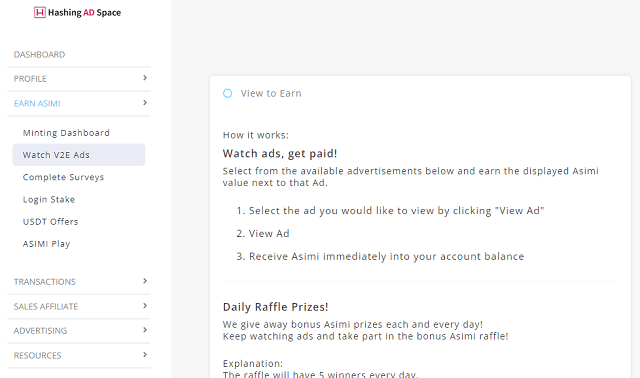This screenshot has width=640, height=378.
Task: Click the View to Earn heading
Action: tap(271, 93)
